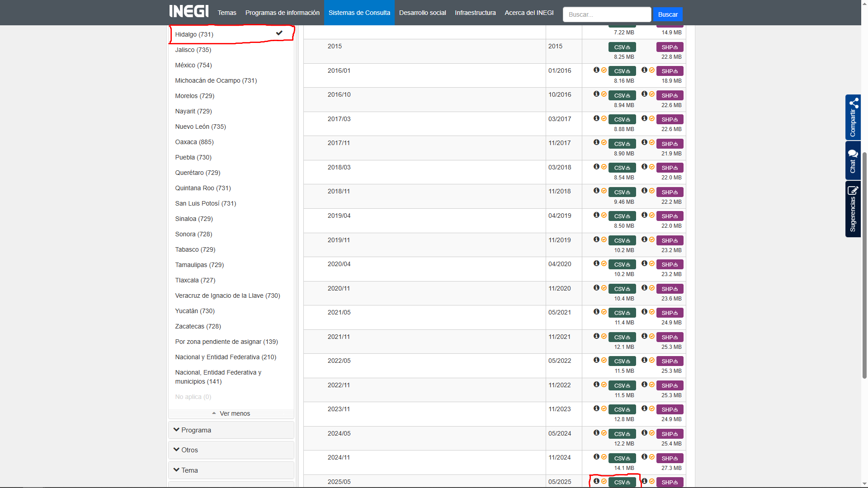Select the Oaxaca (885) filter
868x488 pixels.
click(x=194, y=142)
